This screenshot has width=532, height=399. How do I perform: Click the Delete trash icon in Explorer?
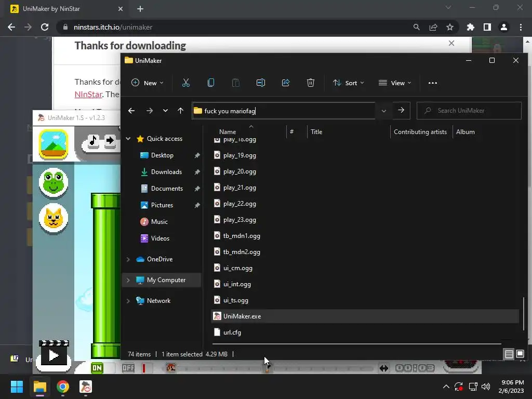pyautogui.click(x=311, y=83)
